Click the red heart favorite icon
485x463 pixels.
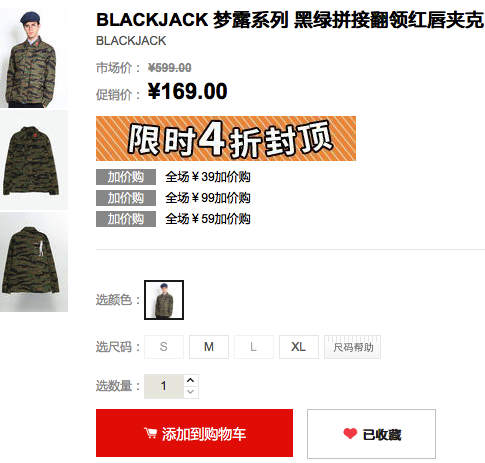point(350,434)
